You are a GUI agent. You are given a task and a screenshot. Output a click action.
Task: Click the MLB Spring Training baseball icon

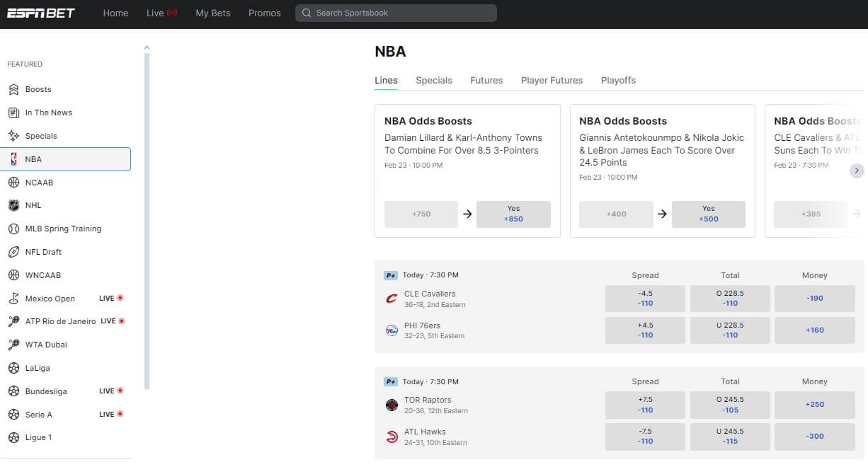click(13, 229)
